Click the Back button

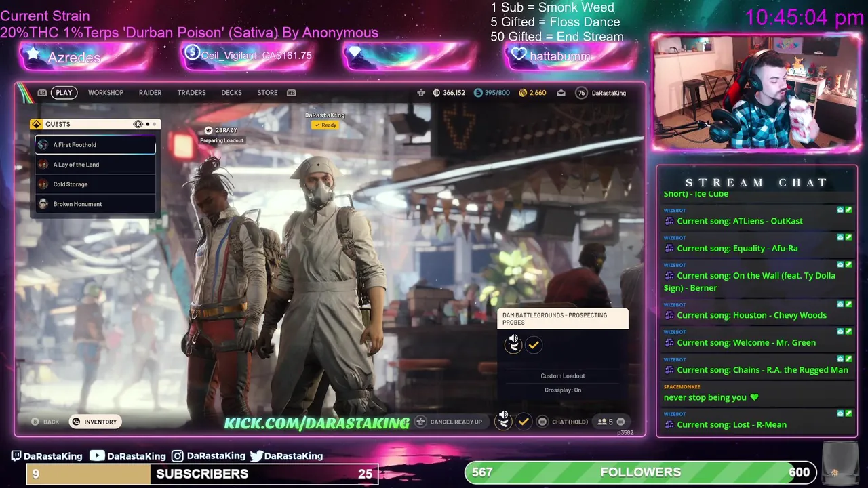[45, 422]
